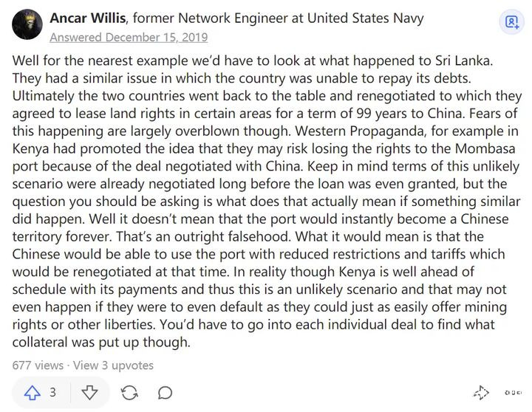Click the final word "though" in the answer
This screenshot has height=412, width=532.
click(x=171, y=342)
